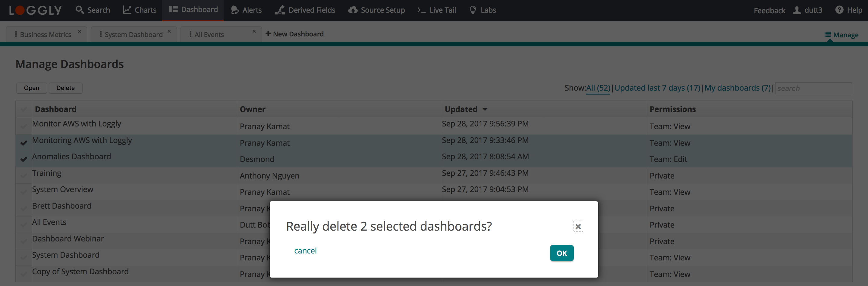Screen dimensions: 868x286
Task: Open Source Setup cloud icon
Action: click(x=353, y=10)
